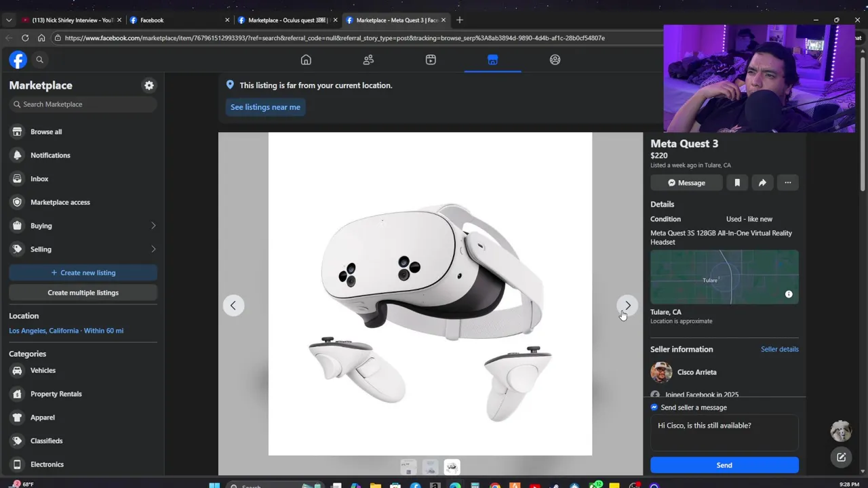Open seller name Cisco Arrieta

696,372
